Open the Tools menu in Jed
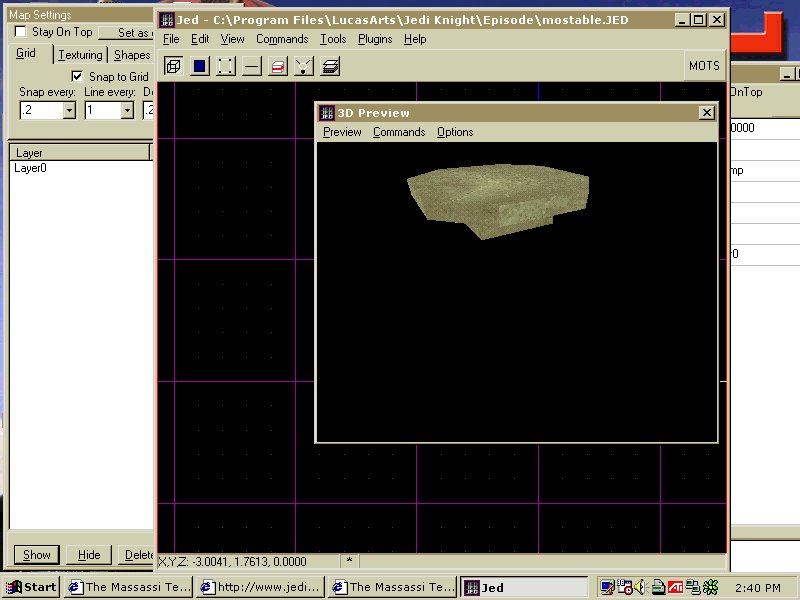The height and width of the screenshot is (600, 800). [x=333, y=39]
